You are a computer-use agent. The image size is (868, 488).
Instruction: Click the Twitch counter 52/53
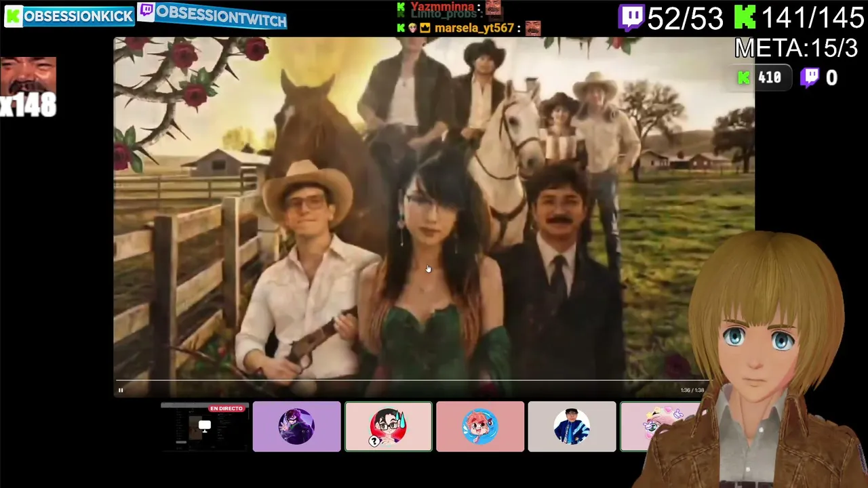685,19
